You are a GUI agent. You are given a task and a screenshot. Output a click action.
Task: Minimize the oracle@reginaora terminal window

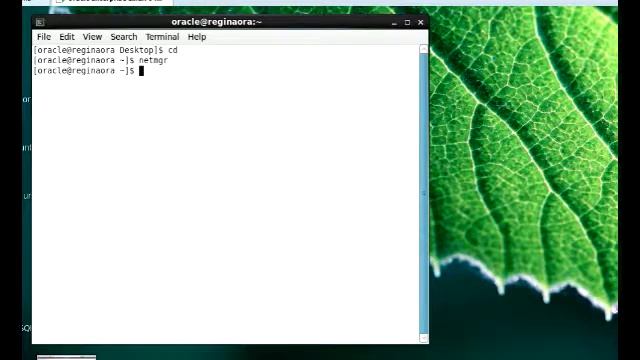pos(394,22)
